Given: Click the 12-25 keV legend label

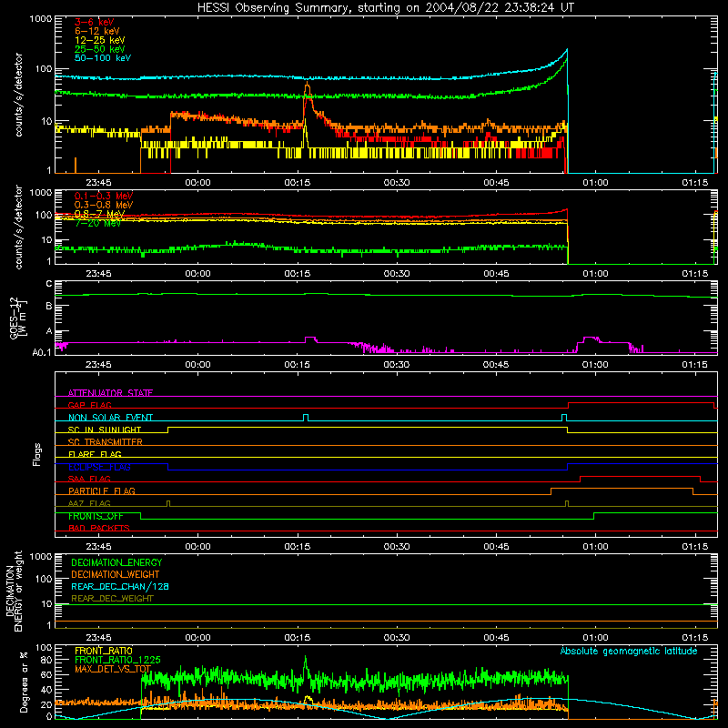Looking at the screenshot, I should (x=100, y=40).
